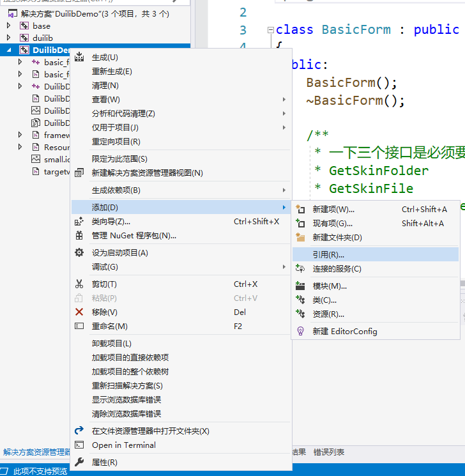Click the red X icon for 移除

(79, 312)
